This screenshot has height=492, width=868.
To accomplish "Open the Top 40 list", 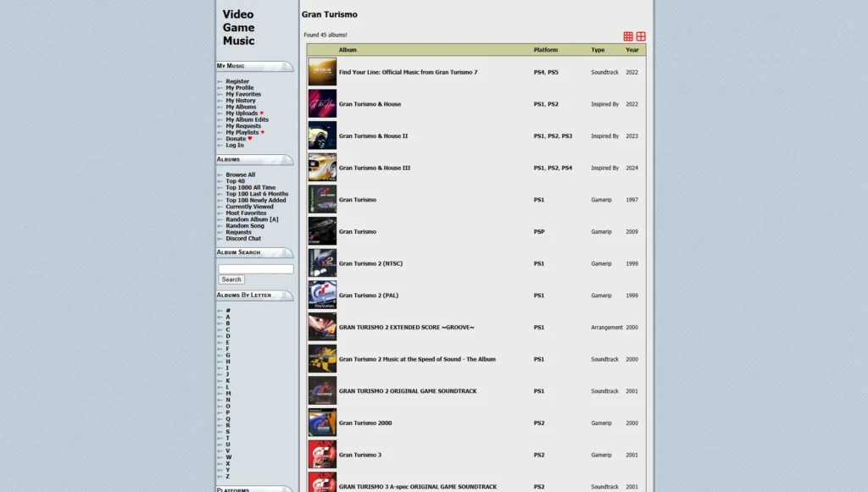I will (x=235, y=180).
